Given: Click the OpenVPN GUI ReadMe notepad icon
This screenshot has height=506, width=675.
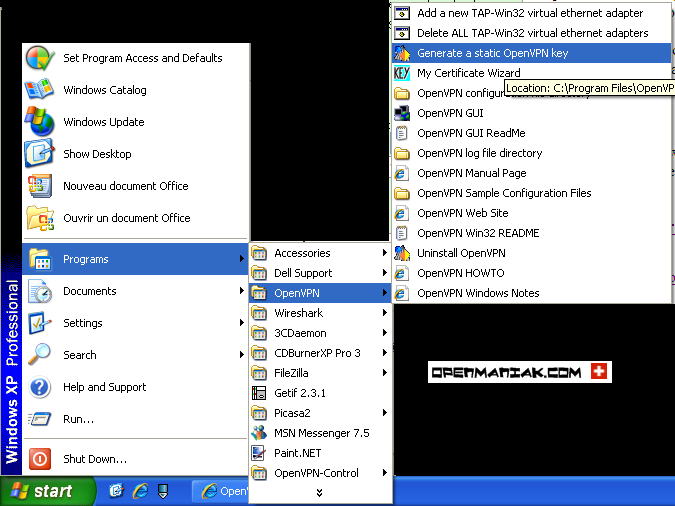Looking at the screenshot, I should [401, 133].
